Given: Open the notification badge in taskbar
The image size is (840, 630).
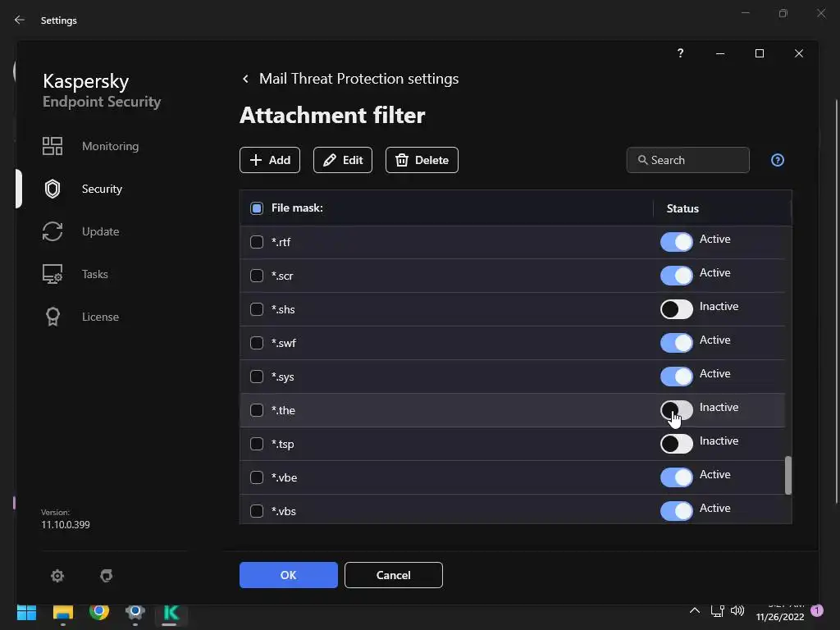Looking at the screenshot, I should click(x=817, y=610).
